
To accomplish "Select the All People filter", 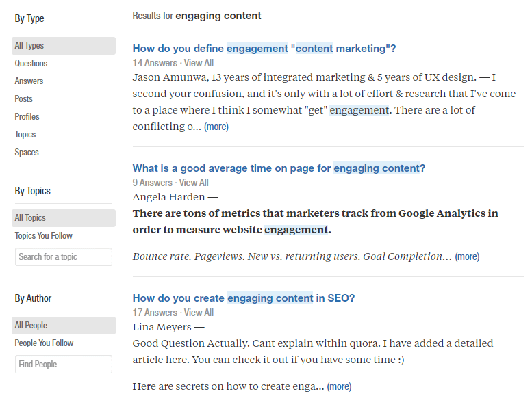I will pyautogui.click(x=64, y=326).
